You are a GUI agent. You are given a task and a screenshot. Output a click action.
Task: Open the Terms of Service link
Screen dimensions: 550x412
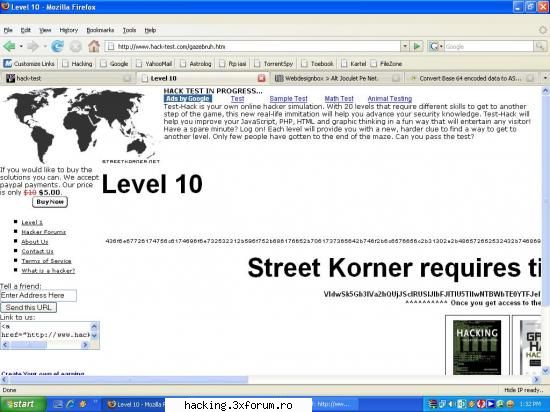46,261
